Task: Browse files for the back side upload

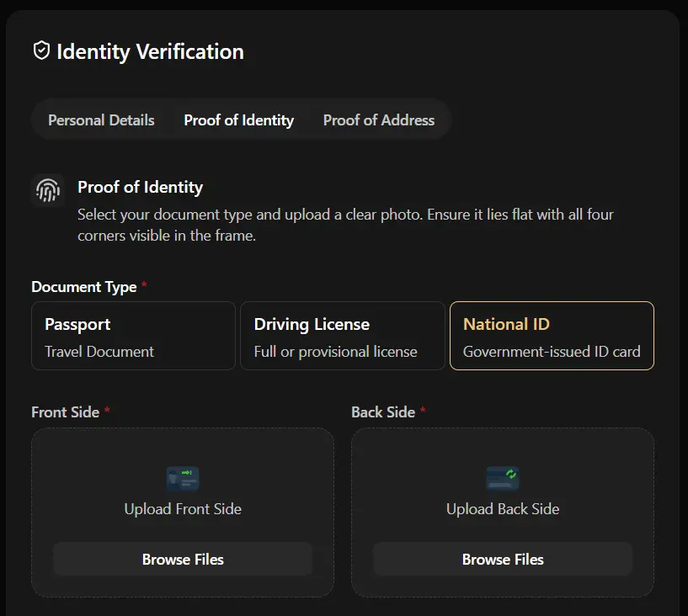Action: pyautogui.click(x=503, y=559)
